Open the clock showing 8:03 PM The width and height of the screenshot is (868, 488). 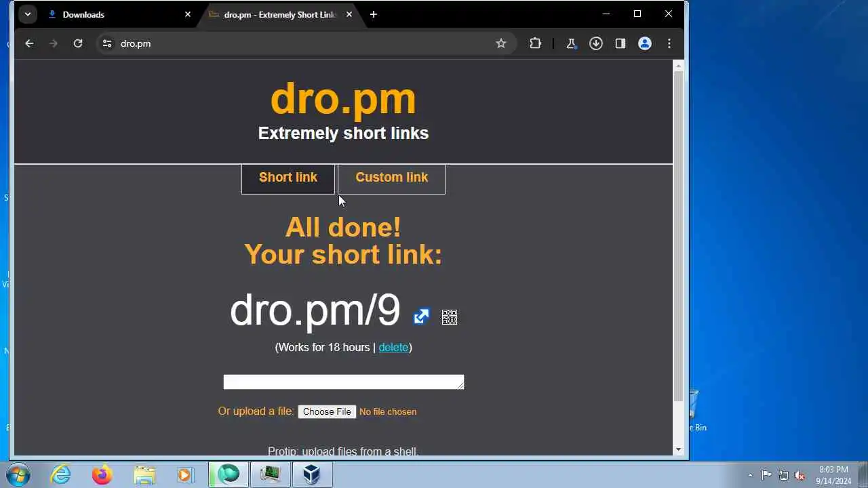[x=833, y=475]
